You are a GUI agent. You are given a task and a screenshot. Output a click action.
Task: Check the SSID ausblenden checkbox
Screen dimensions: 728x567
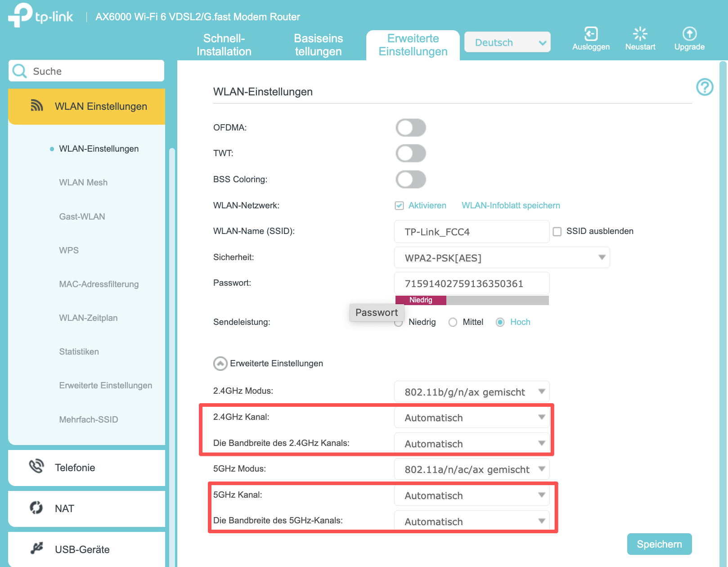pyautogui.click(x=557, y=231)
